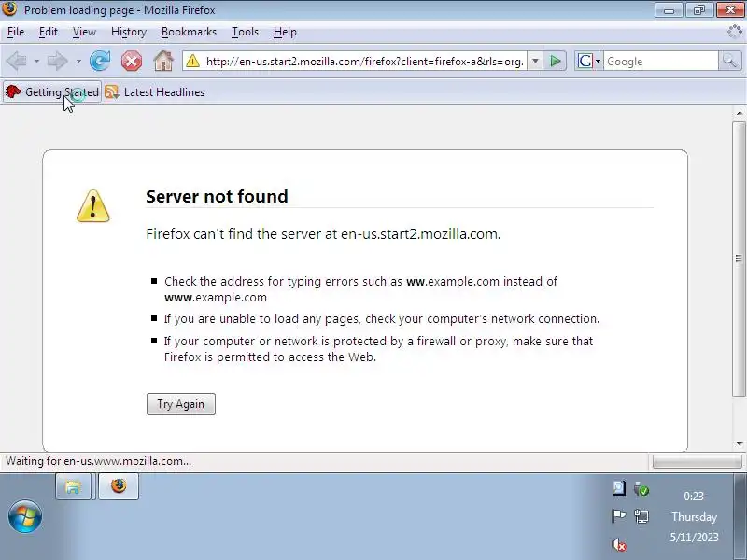Click the muted volume tray icon
The image size is (747, 560).
click(618, 544)
